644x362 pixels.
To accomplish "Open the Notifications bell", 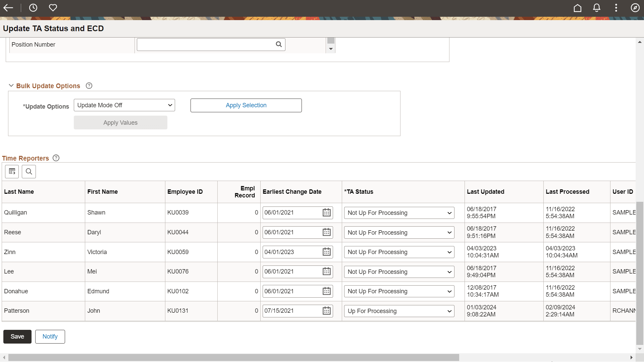I will [x=596, y=8].
